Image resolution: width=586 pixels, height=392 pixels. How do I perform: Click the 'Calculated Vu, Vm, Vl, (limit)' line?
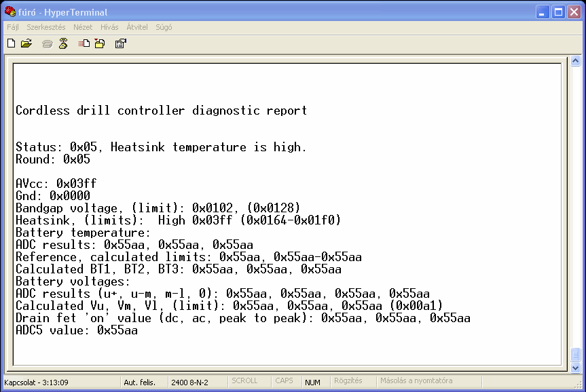coord(230,306)
